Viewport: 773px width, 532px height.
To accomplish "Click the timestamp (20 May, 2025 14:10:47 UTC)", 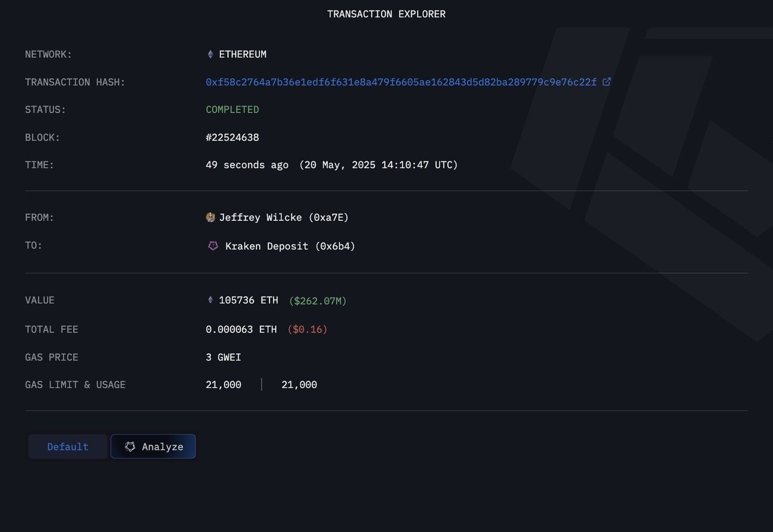I will pos(379,165).
